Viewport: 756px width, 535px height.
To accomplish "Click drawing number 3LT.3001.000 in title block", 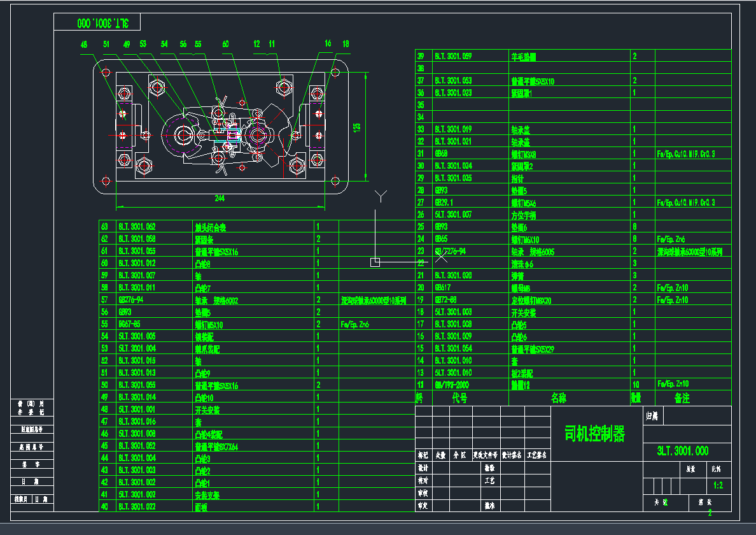I will 683,451.
